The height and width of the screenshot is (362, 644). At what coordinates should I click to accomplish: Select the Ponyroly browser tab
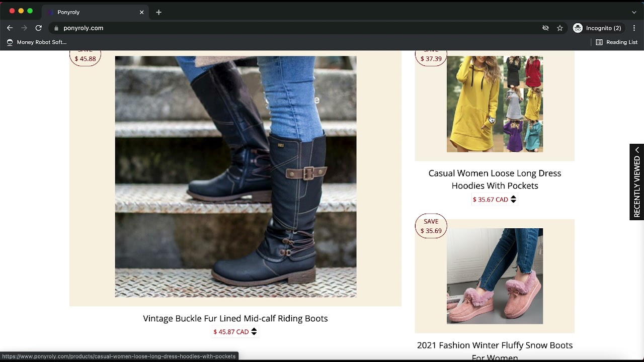click(91, 12)
